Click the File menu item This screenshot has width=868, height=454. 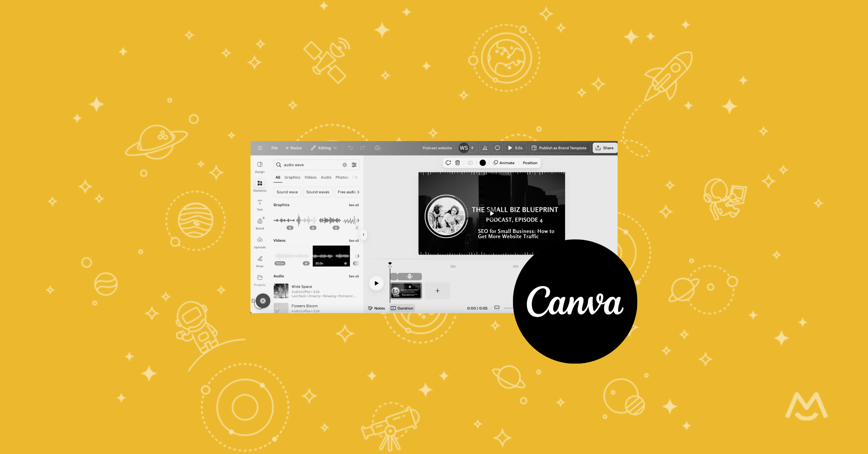tap(274, 148)
